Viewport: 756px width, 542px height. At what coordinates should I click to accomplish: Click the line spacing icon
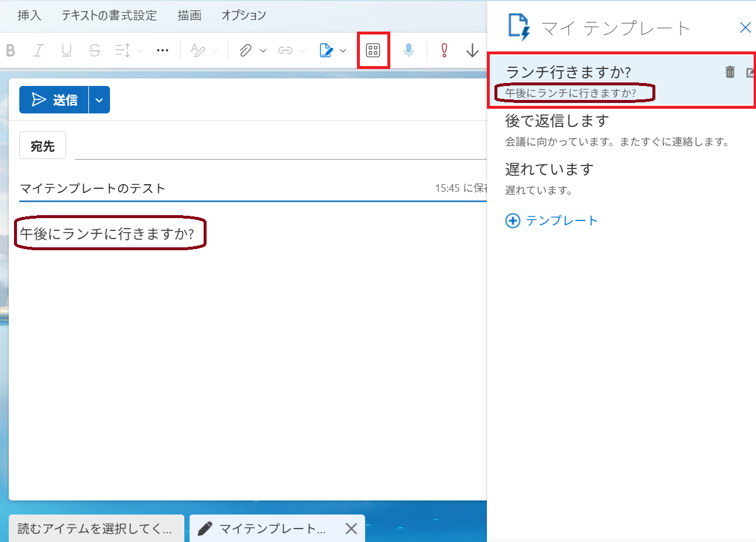(x=122, y=50)
